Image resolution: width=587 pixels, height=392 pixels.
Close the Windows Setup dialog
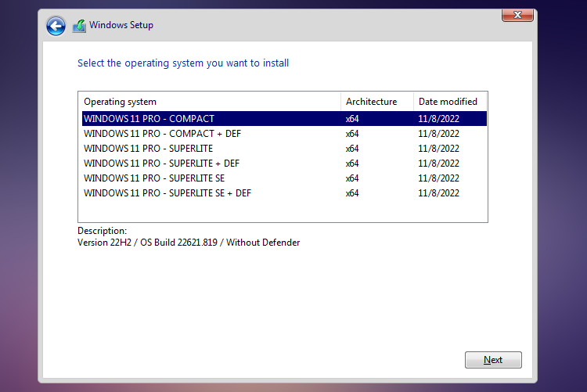(517, 15)
